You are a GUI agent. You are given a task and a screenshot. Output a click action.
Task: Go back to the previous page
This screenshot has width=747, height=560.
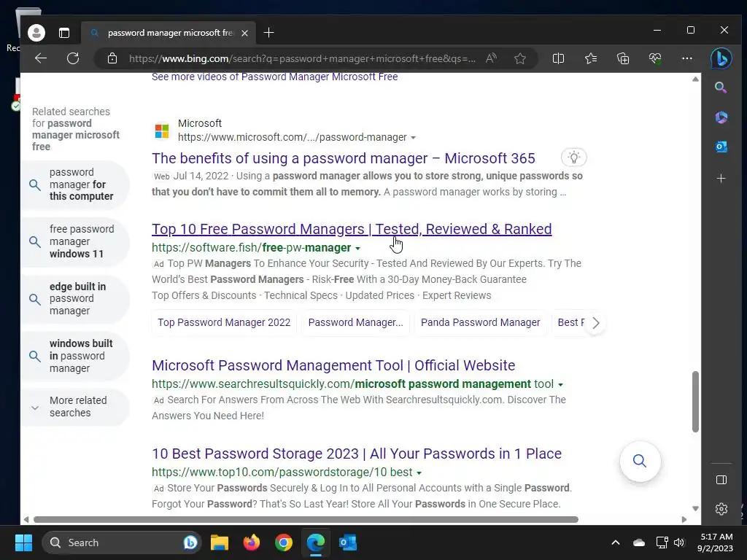[41, 58]
